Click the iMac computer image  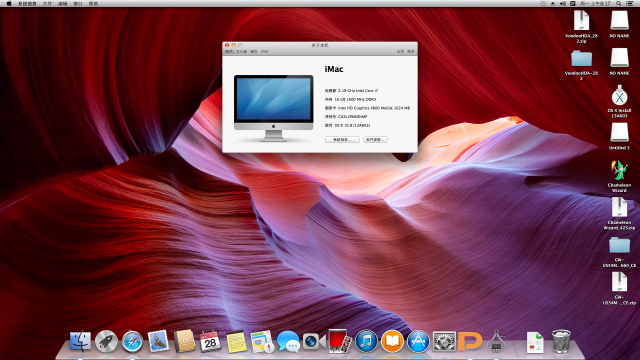273,108
